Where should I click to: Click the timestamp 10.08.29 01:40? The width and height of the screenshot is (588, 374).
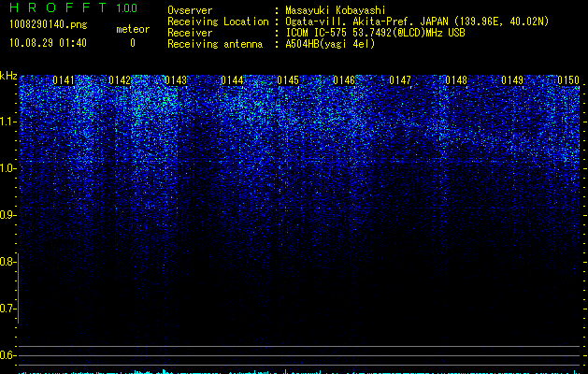pyautogui.click(x=48, y=43)
